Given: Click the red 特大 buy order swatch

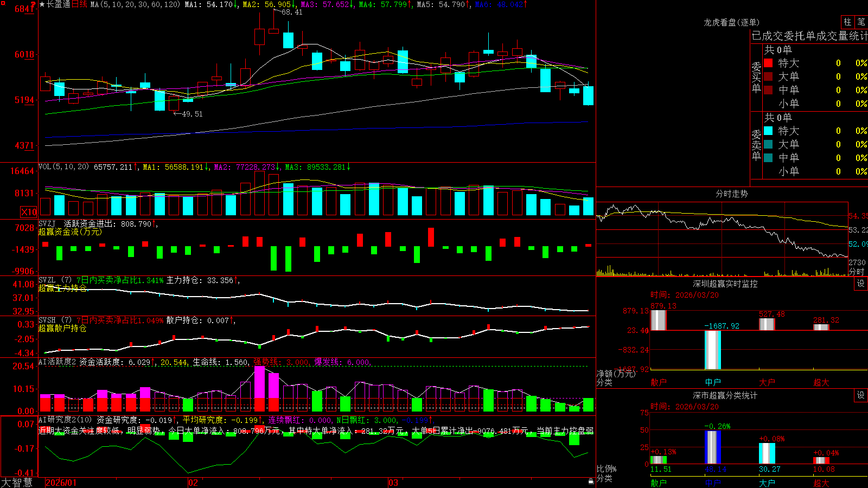Looking at the screenshot, I should tap(768, 63).
